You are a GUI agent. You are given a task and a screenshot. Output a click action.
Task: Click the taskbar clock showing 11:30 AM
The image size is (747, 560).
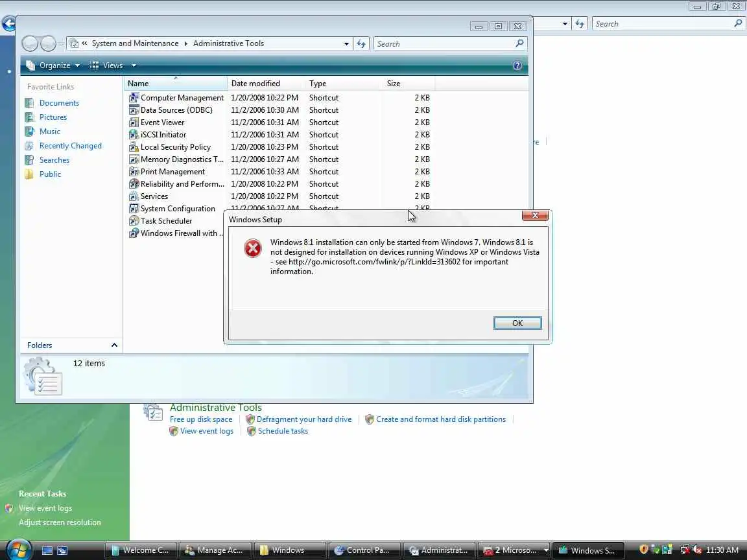(722, 550)
